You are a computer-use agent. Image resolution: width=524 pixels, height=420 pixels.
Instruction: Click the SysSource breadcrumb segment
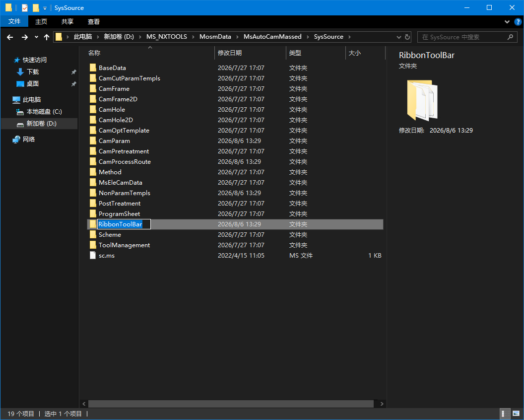pos(328,37)
